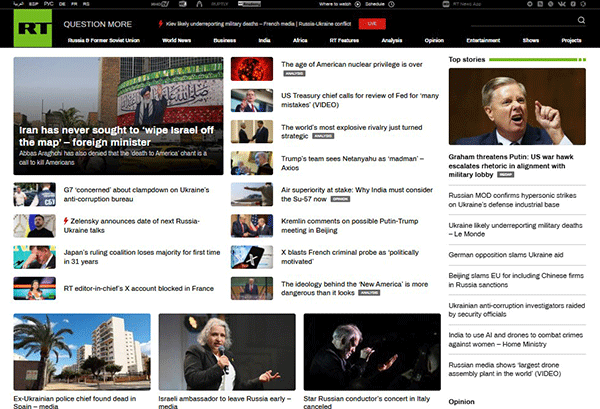This screenshot has width=600, height=409.
Task: Click the play icon beside Where to watch
Action: pos(357,4)
